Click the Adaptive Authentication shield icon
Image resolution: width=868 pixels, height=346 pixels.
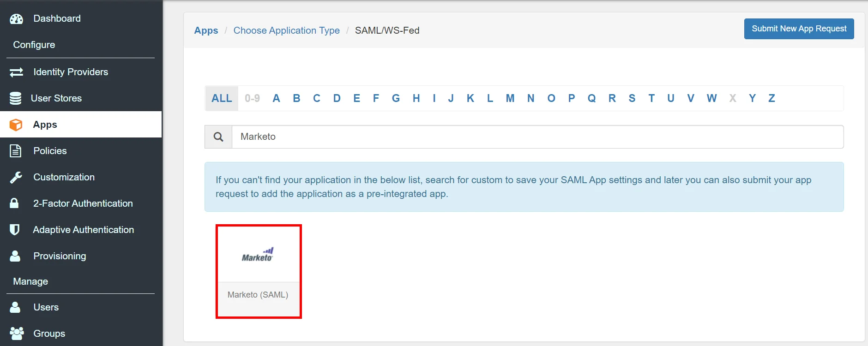click(x=15, y=230)
